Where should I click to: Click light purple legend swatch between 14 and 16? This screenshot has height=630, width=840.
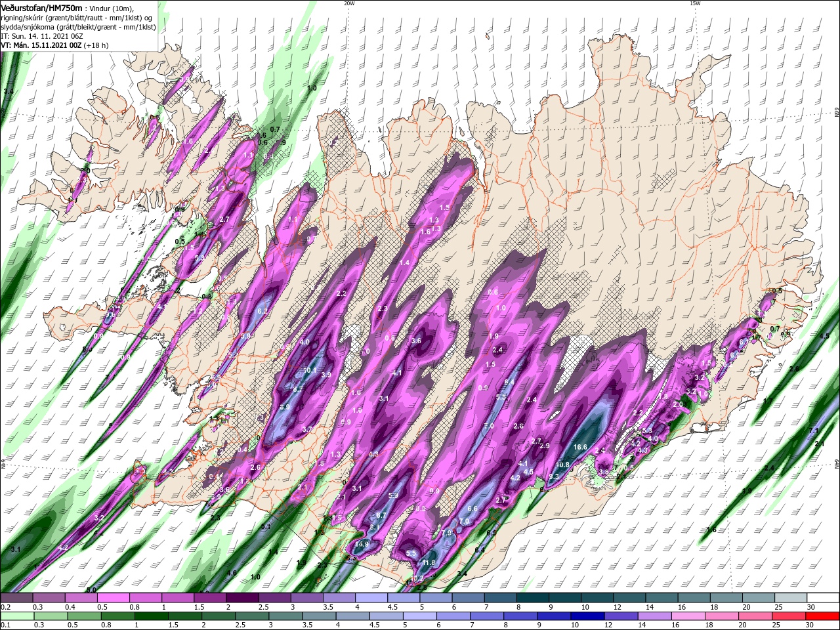654,616
